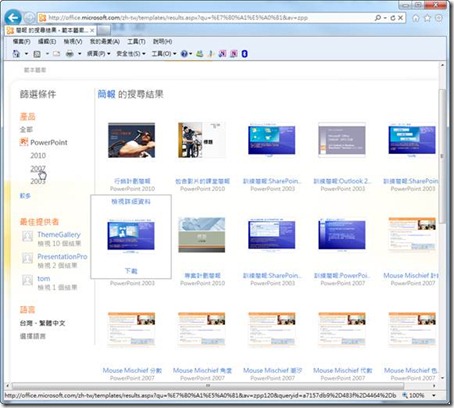Viewport: 454px width, 408px height.
Task: Click the blue Help question mark icon
Action: [x=184, y=54]
